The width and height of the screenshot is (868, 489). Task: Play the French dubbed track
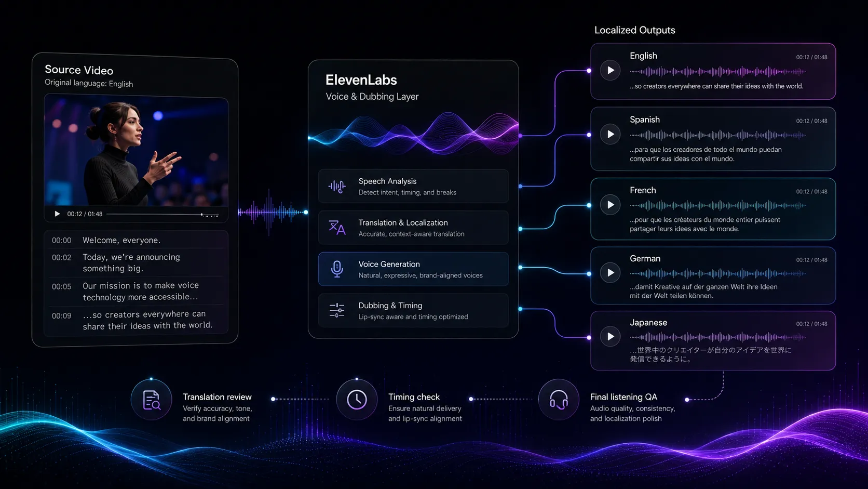611,205
